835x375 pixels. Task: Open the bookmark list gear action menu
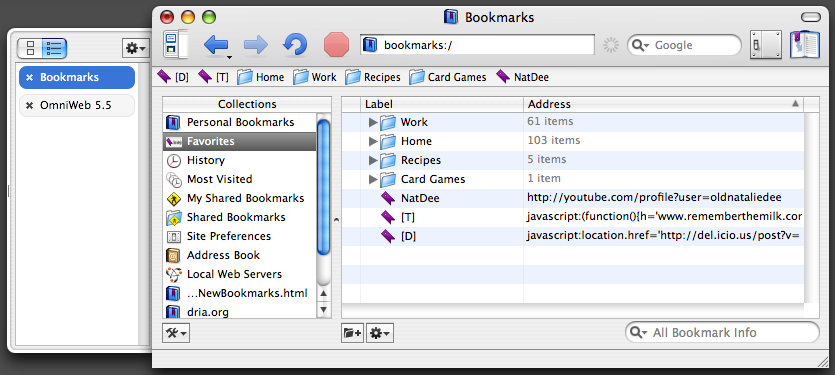point(380,333)
